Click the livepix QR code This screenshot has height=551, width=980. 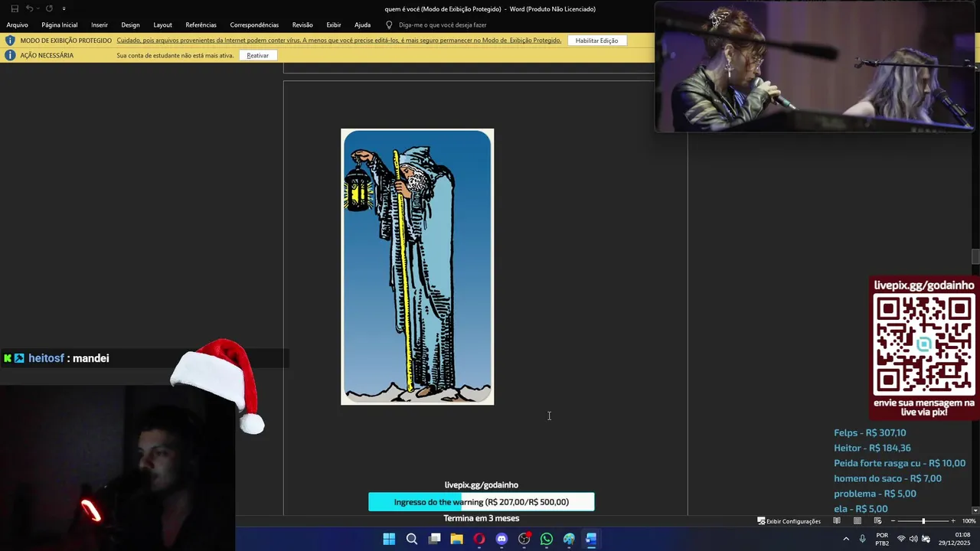pyautogui.click(x=924, y=344)
